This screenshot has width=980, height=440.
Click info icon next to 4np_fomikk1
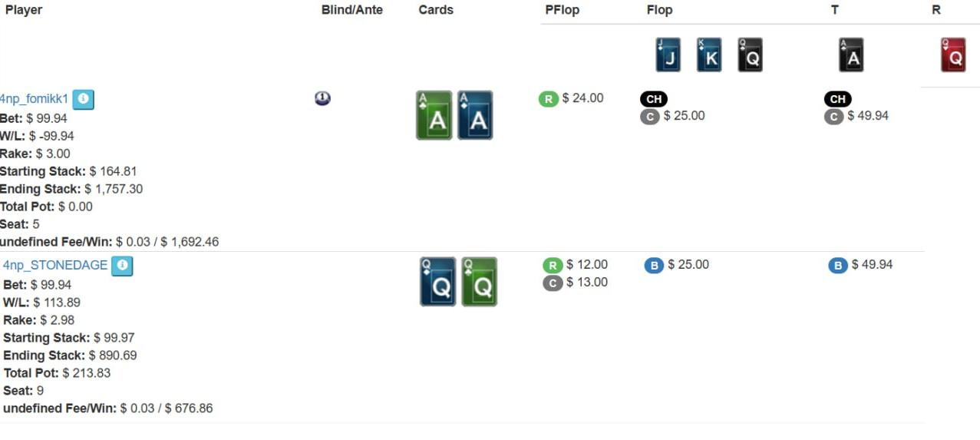pyautogui.click(x=84, y=99)
